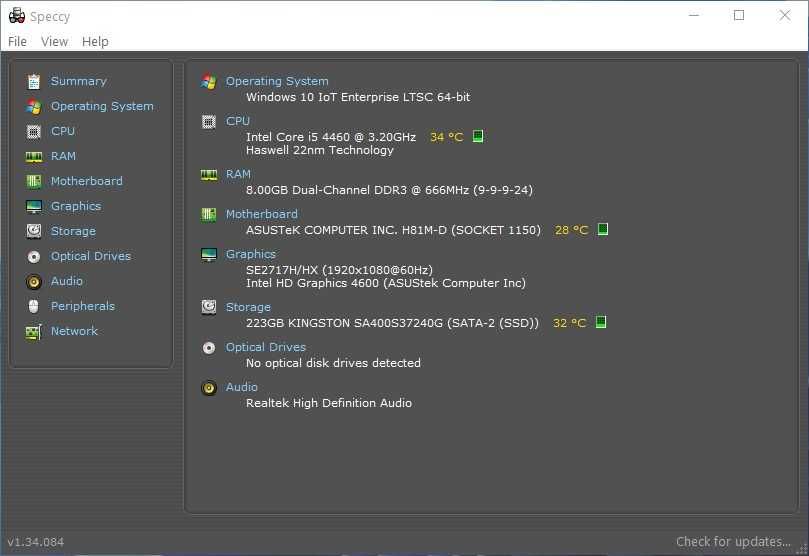
Task: Show Graphics details from sidebar
Action: coord(76,206)
